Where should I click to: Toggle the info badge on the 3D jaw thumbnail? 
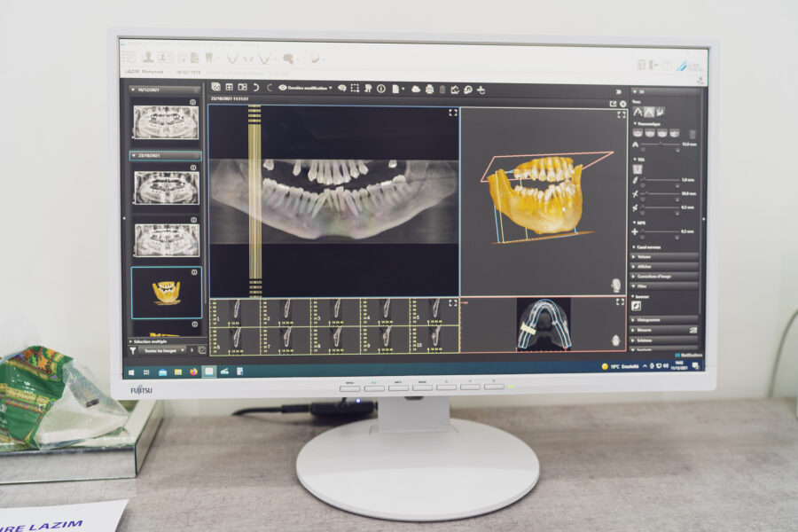tap(194, 272)
